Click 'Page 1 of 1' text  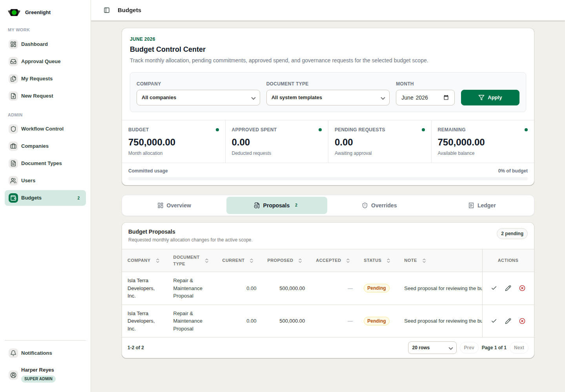(494, 348)
